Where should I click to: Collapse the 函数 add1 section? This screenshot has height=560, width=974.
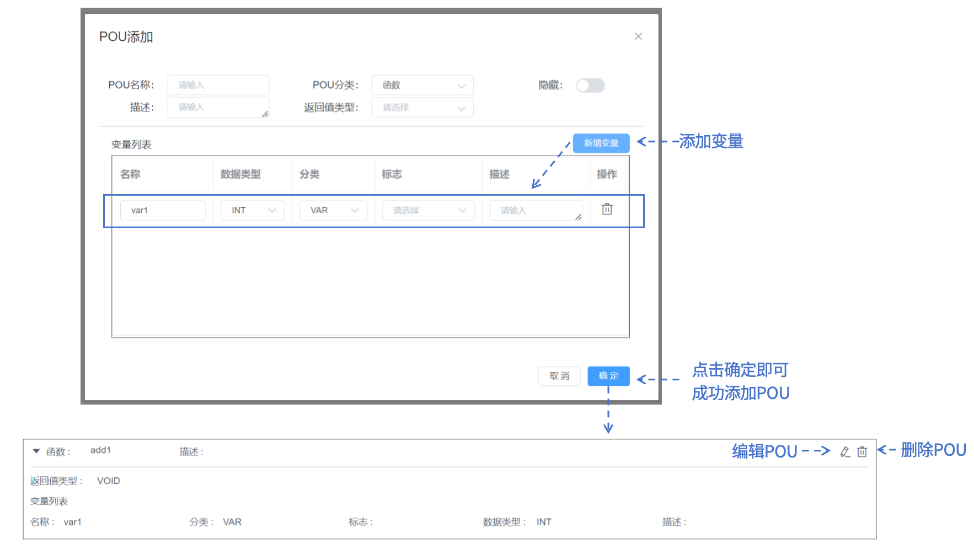[36, 451]
